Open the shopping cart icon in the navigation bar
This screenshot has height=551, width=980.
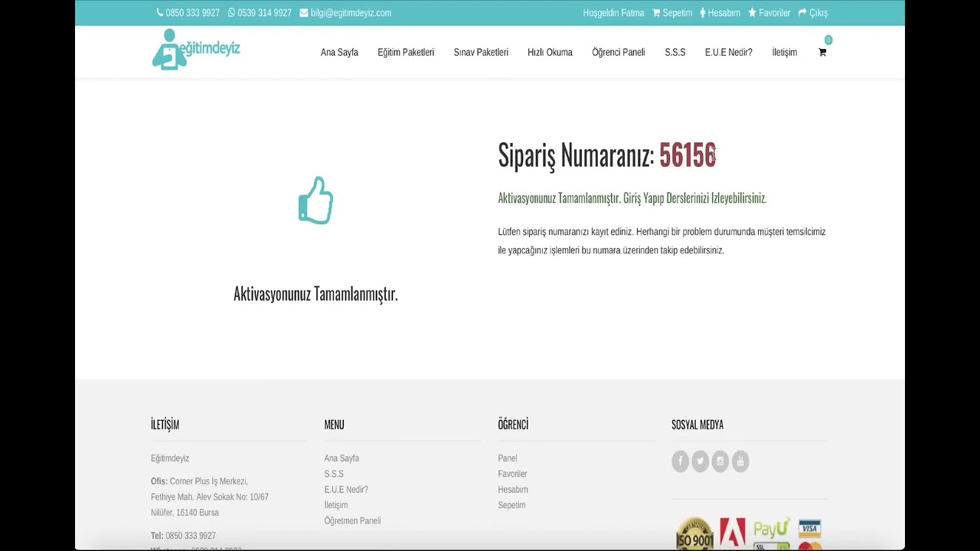[x=822, y=53]
